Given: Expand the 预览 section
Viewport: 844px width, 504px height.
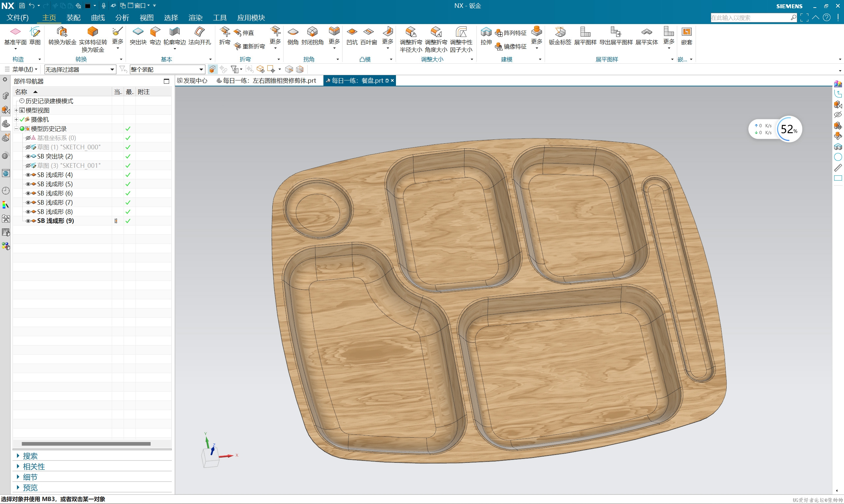Looking at the screenshot, I should coord(30,488).
